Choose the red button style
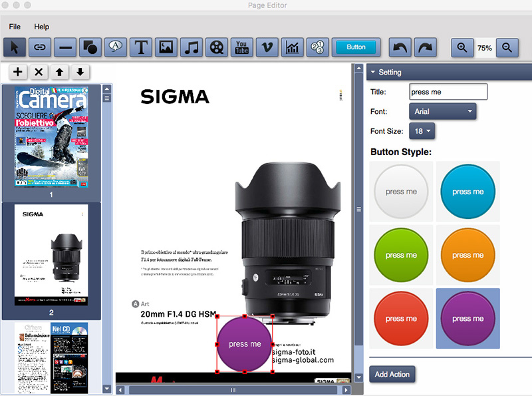Image resolution: width=532 pixels, height=396 pixels. pos(401,319)
